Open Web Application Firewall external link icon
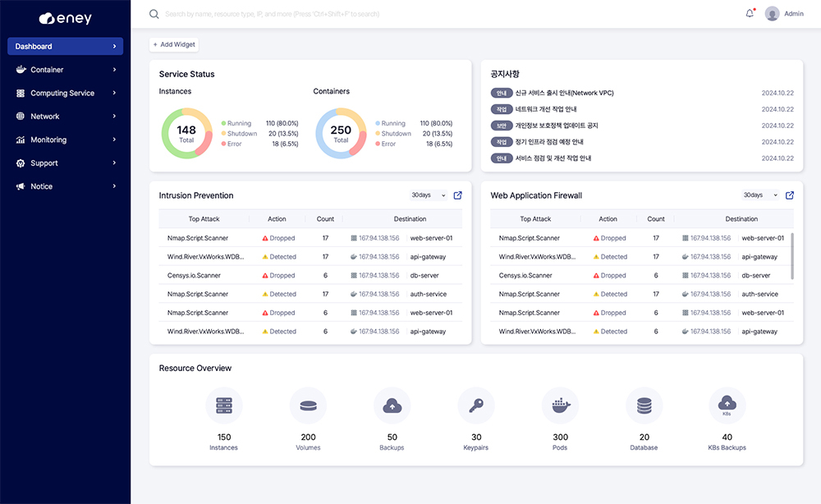Viewport: 821px width, 504px height. (x=790, y=195)
